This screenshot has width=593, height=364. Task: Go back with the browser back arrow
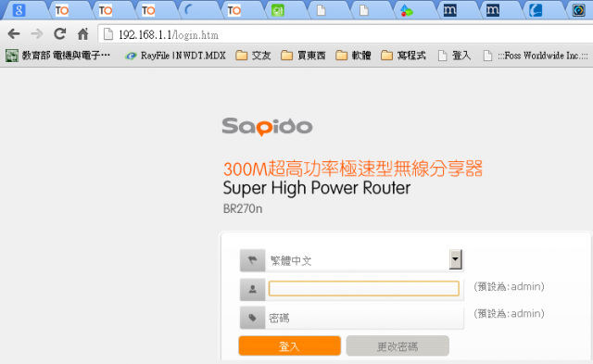pos(14,34)
